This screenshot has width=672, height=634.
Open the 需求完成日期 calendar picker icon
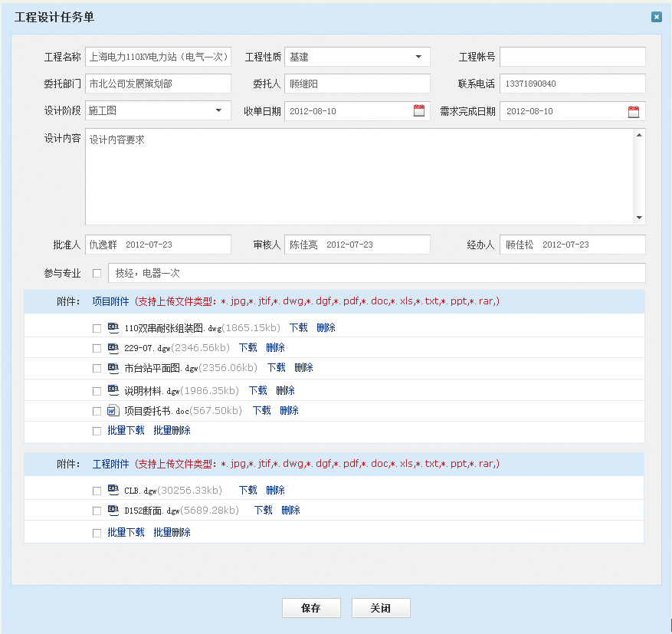coord(634,111)
